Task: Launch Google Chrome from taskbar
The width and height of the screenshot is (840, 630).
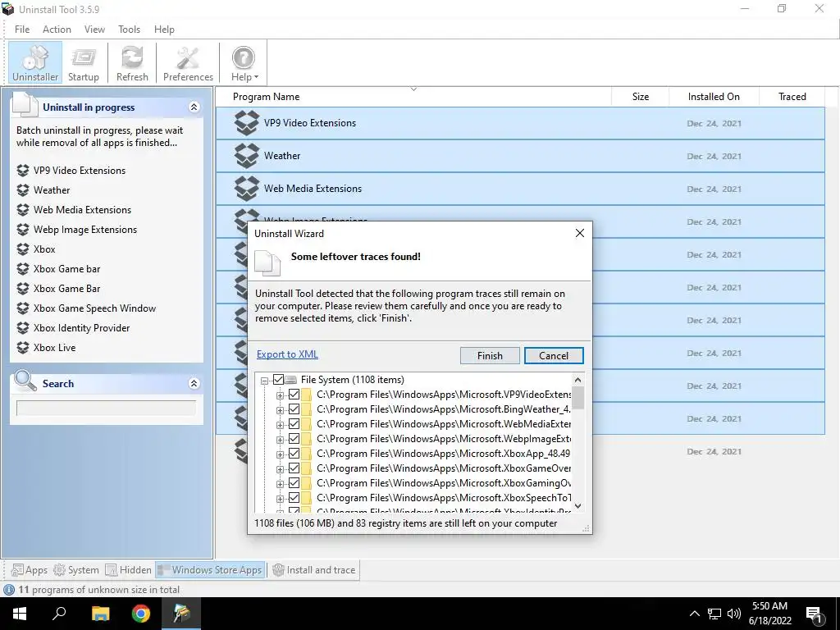Action: coord(141,614)
